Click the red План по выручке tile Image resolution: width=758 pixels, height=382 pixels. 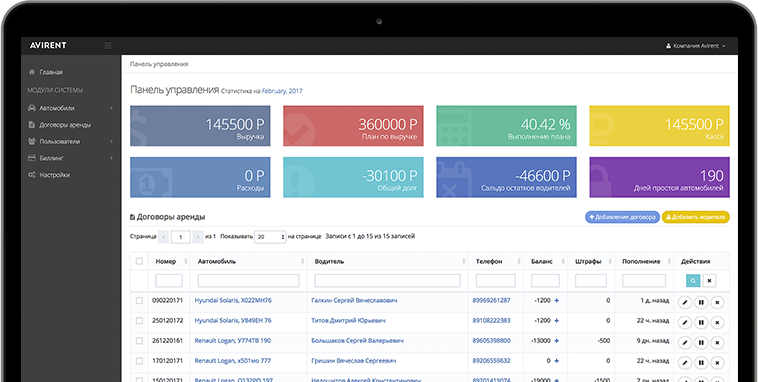coord(353,126)
